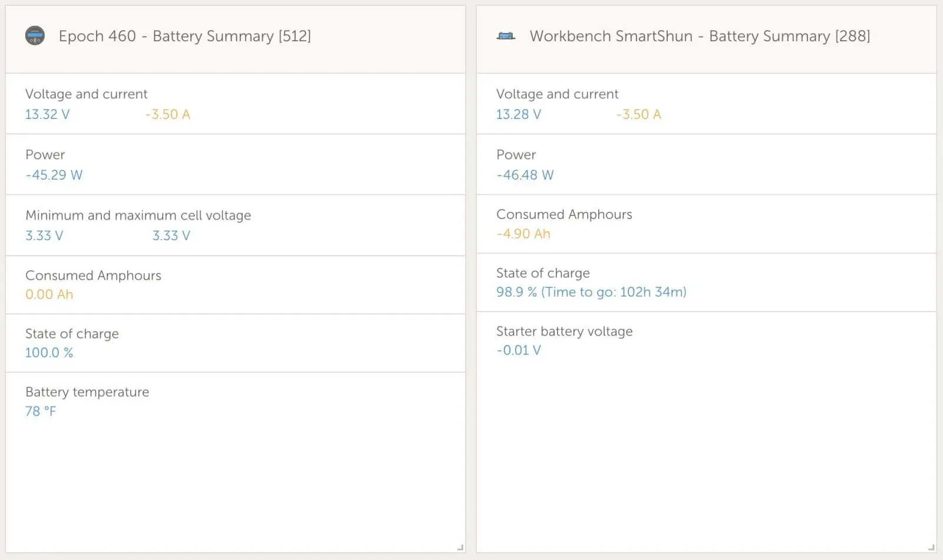Click Epoch 460 state of charge 100.0 %
This screenshot has height=560, width=943.
(49, 353)
